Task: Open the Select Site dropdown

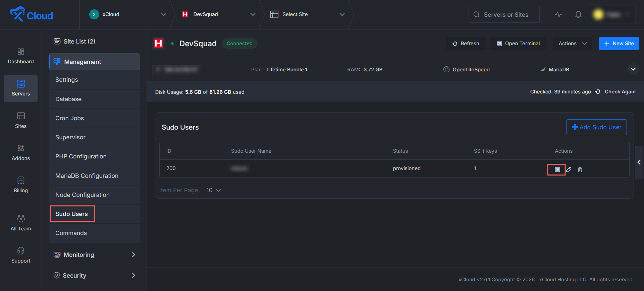Action: point(307,14)
